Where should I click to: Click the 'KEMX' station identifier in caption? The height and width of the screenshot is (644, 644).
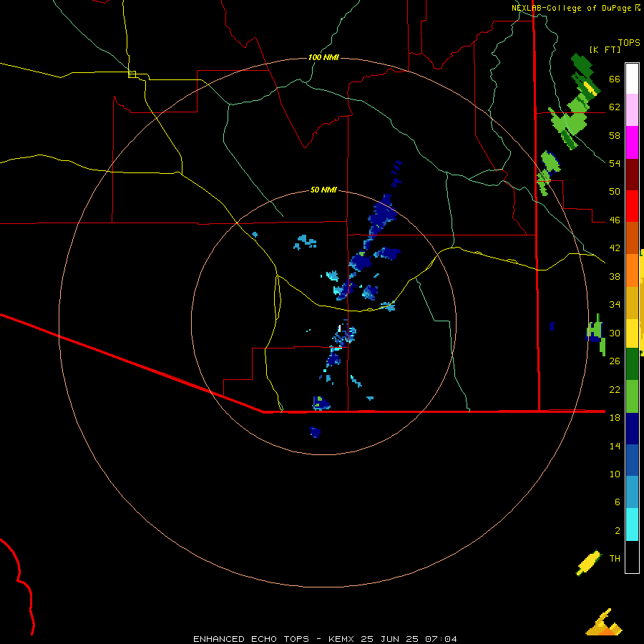click(341, 639)
